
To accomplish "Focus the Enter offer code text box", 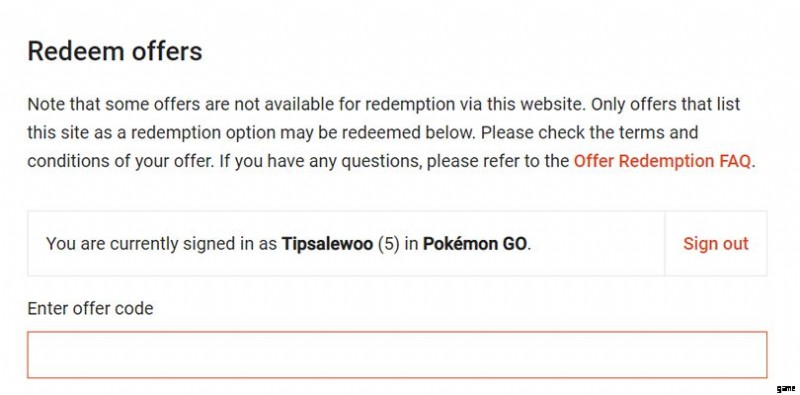I will click(x=397, y=355).
